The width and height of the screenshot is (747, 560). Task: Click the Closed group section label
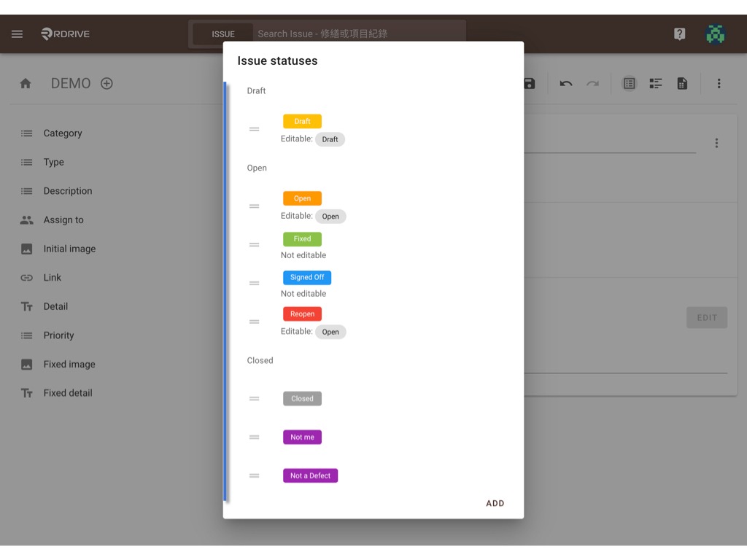tap(260, 360)
